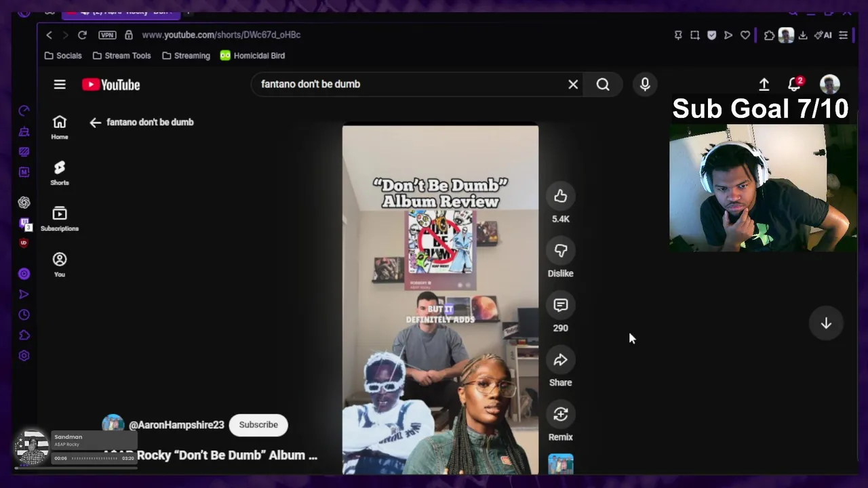This screenshot has width=868, height=488.
Task: Reload the page with the refresh icon
Action: click(x=82, y=35)
